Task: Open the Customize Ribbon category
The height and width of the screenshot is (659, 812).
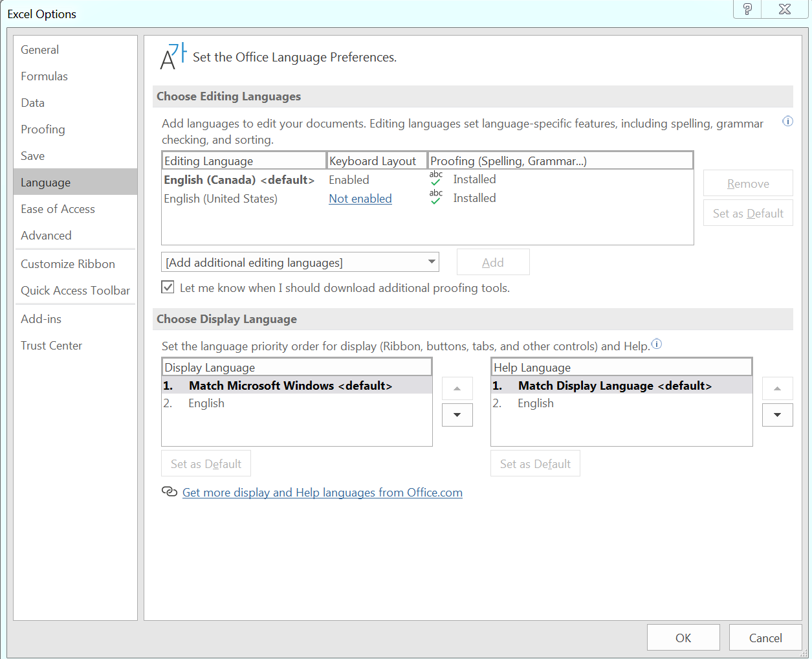Action: pyautogui.click(x=75, y=264)
